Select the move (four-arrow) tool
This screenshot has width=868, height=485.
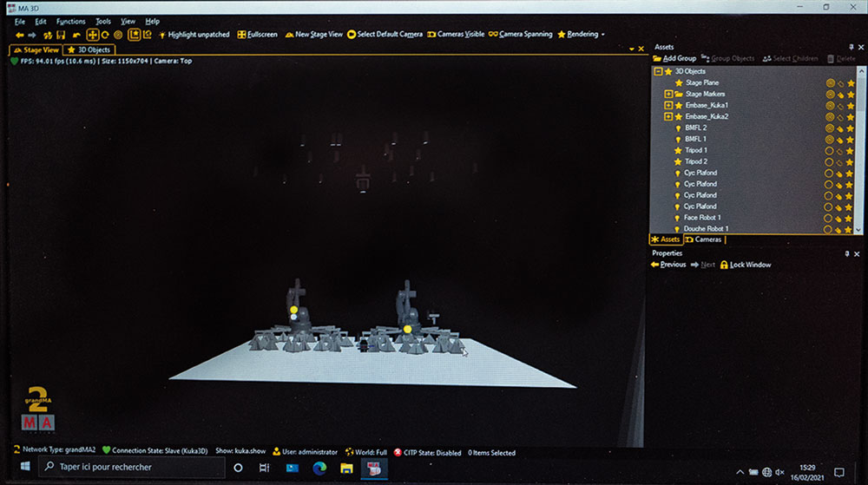click(x=93, y=35)
